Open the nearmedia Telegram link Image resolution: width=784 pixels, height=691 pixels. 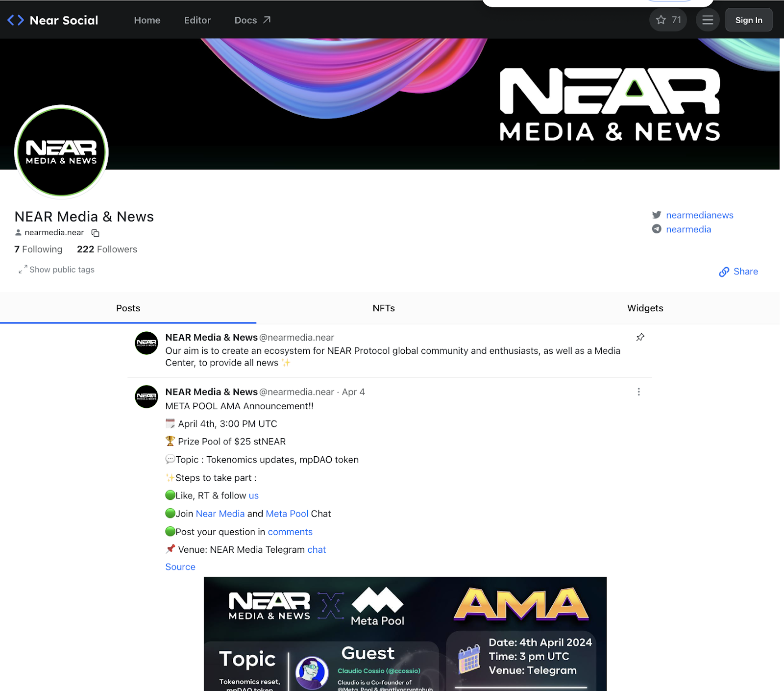pos(688,229)
